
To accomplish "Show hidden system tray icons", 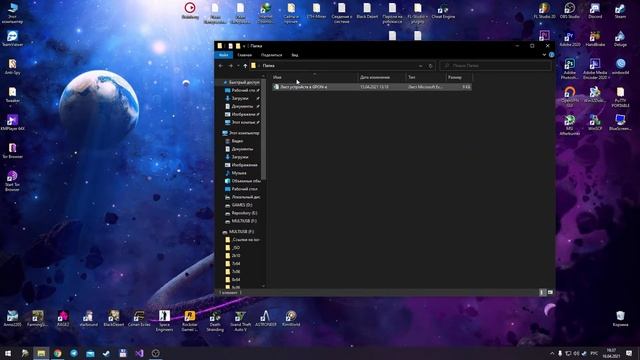I will (x=552, y=353).
